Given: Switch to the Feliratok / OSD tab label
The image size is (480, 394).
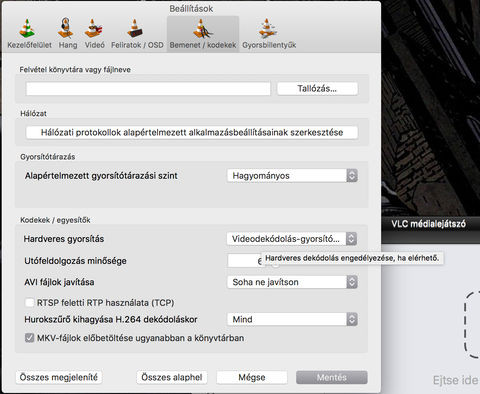Looking at the screenshot, I should [137, 45].
